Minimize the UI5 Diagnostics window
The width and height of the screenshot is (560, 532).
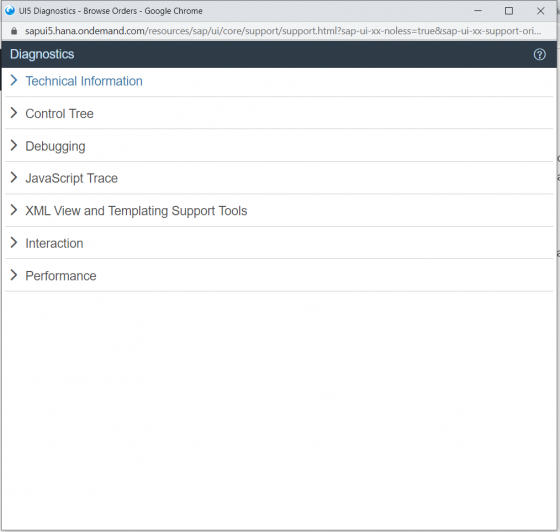(478, 11)
